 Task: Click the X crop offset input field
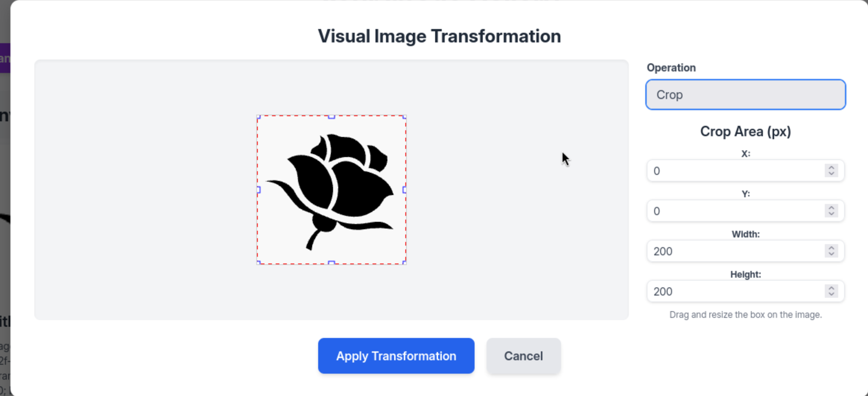734,171
